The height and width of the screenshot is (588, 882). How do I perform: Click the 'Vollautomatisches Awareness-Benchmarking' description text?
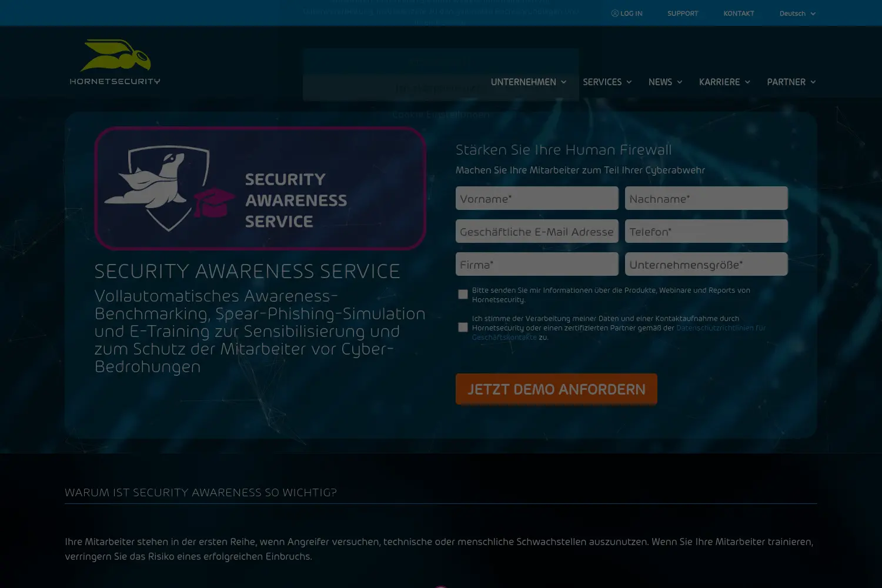tap(260, 331)
